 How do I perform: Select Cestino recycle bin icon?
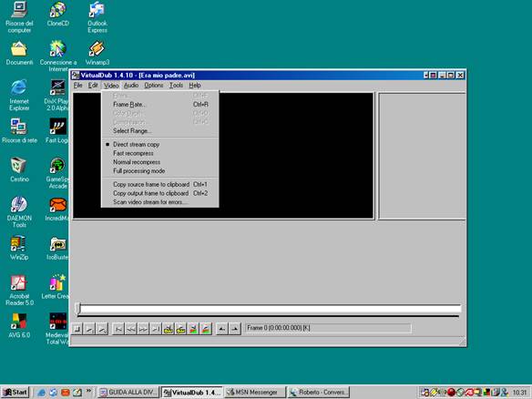19,169
